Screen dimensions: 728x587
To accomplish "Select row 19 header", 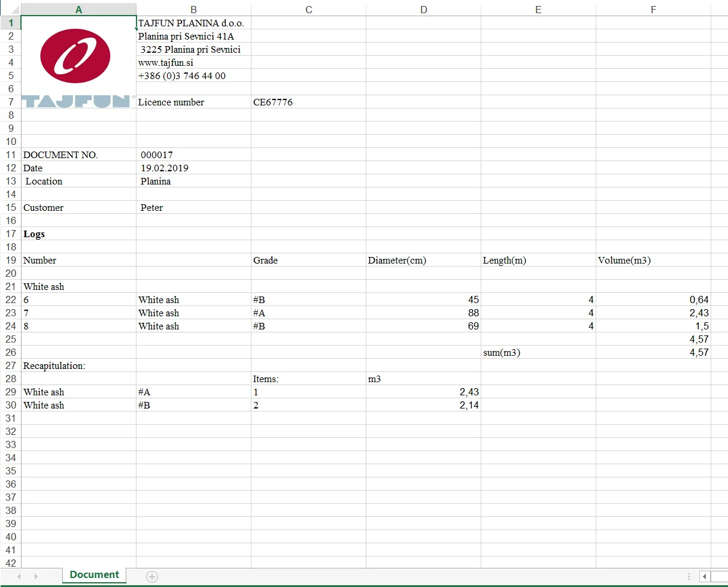I will point(10,260).
